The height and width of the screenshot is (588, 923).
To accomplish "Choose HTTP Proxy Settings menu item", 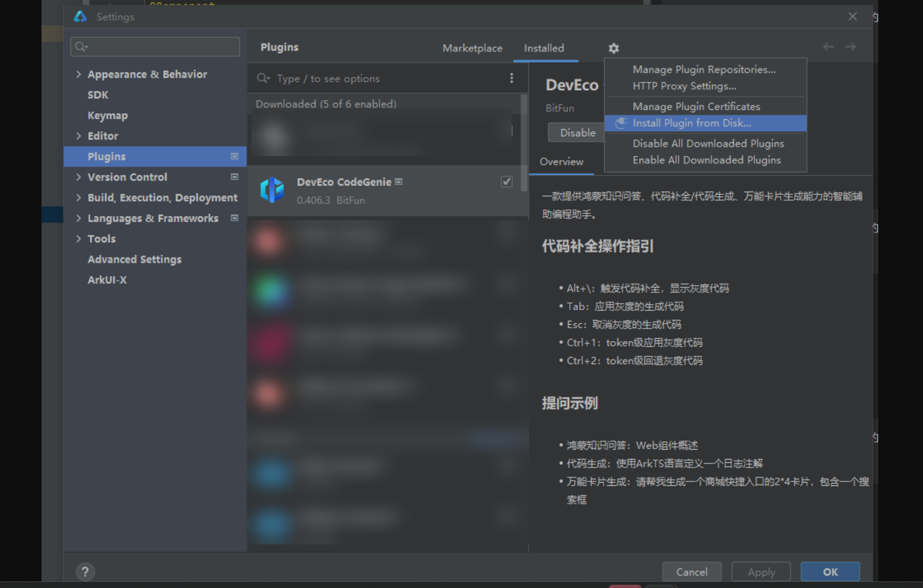I will [706, 86].
